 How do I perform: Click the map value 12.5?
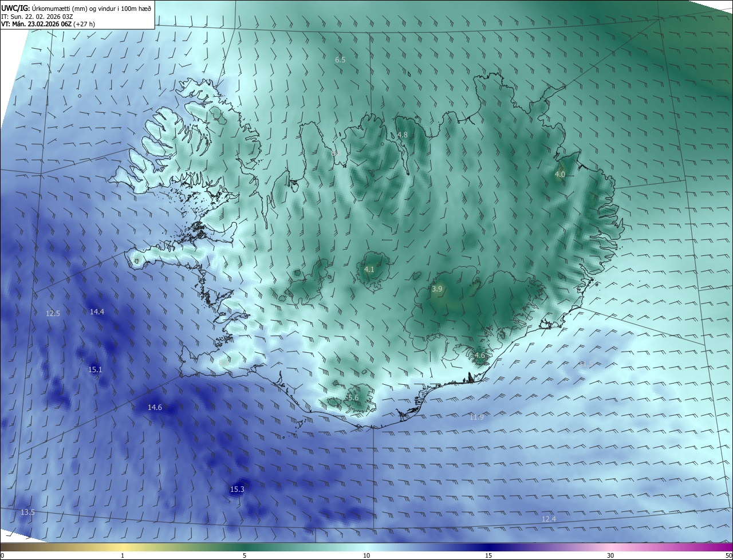tap(53, 313)
